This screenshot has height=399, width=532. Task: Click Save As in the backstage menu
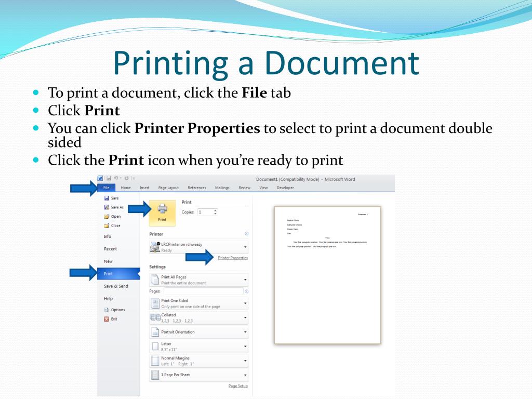pos(114,207)
